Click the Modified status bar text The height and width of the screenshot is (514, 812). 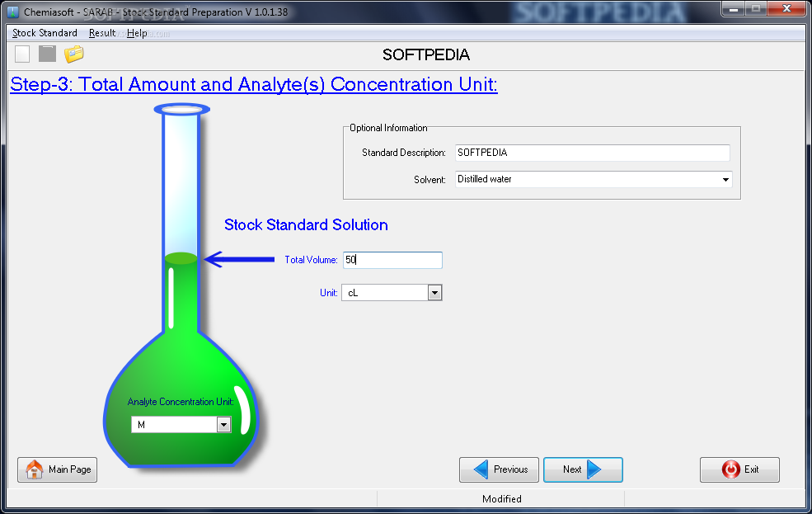click(x=502, y=499)
